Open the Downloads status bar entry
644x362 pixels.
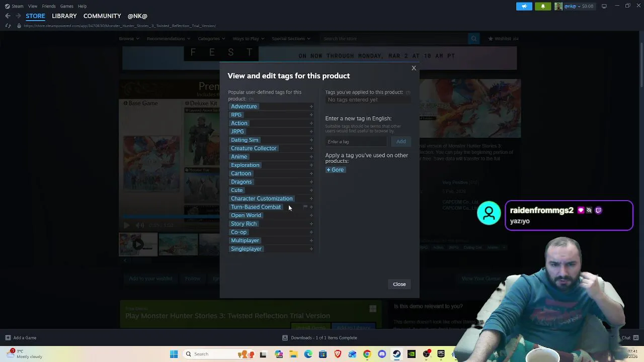pos(319,338)
